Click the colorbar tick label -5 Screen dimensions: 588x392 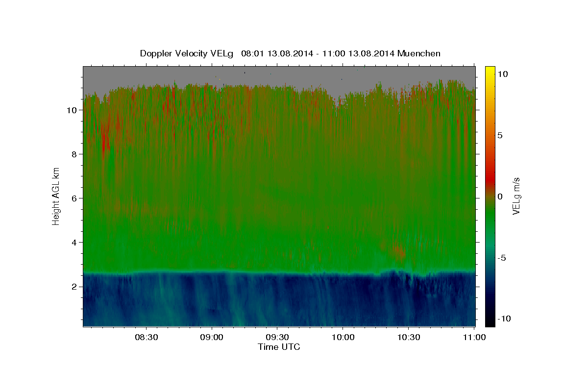(x=502, y=258)
